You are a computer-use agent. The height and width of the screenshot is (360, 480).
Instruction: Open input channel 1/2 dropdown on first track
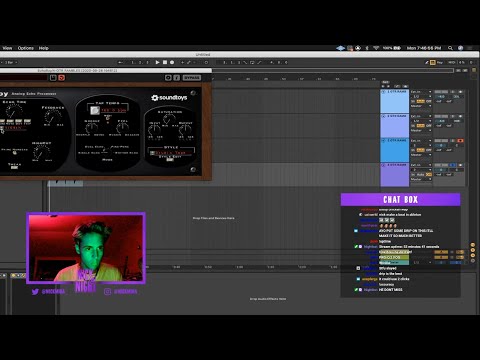(x=421, y=96)
